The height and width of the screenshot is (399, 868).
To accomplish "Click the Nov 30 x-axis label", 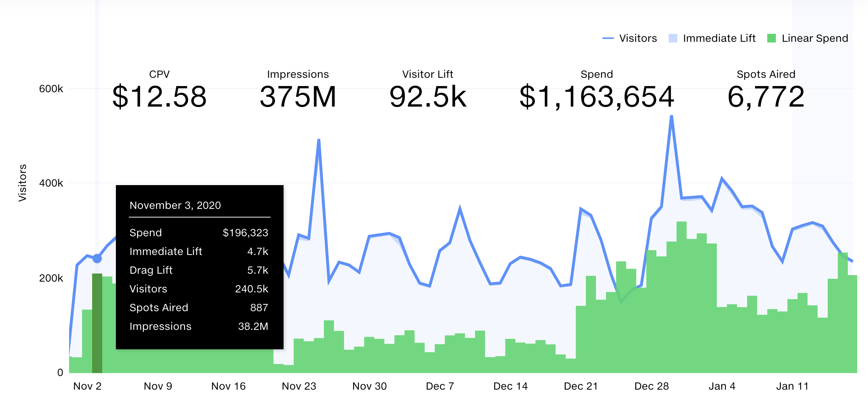I will [x=370, y=386].
